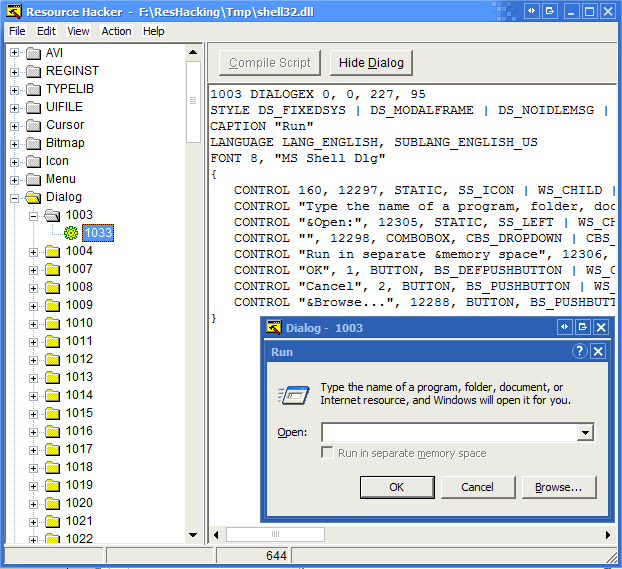Click the Icon folder icon
The width and height of the screenshot is (622, 569).
coord(33,161)
